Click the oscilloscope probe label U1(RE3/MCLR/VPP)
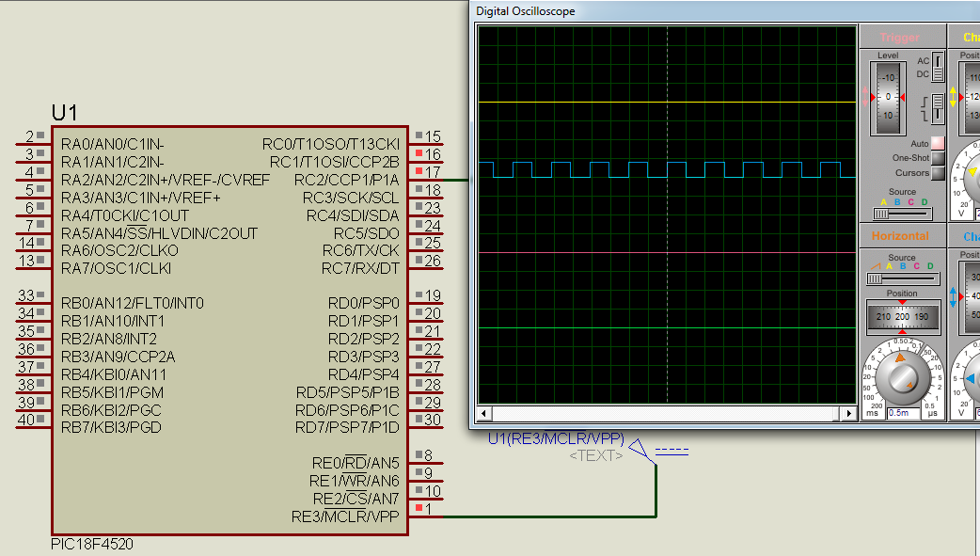Viewport: 980px width, 556px height. tap(555, 437)
